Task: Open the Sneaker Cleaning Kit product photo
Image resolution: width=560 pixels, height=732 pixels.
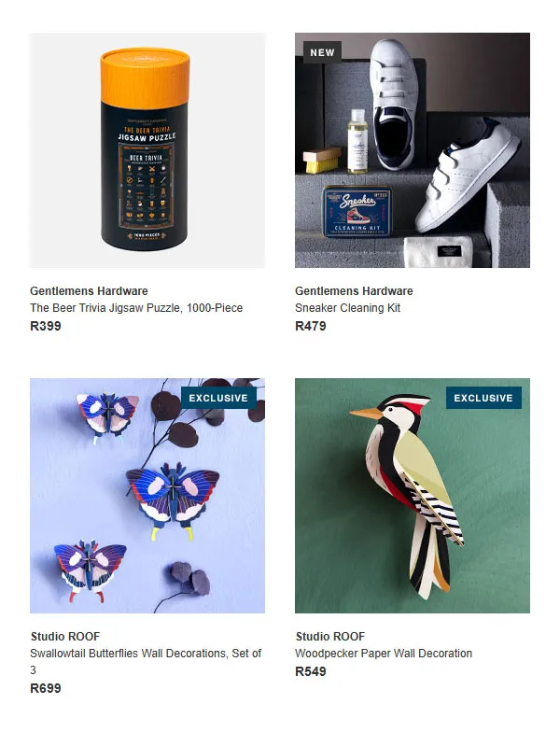Action: (413, 150)
